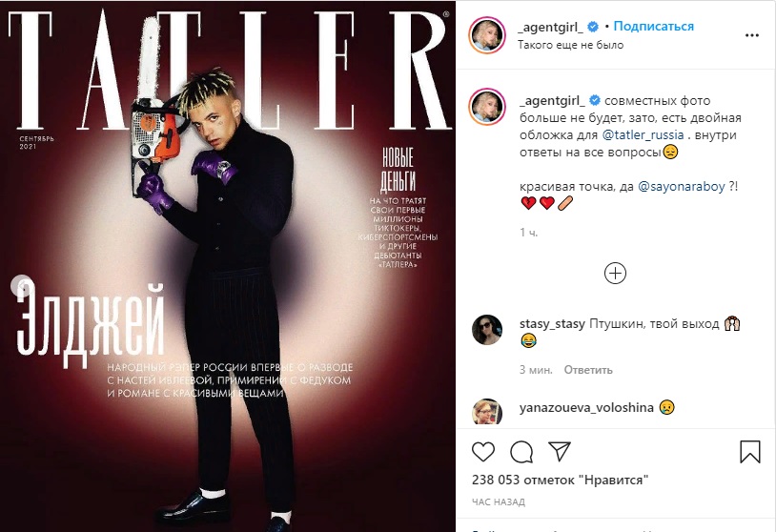Go to previous photo arrow
Viewport: 776px width, 532px height.
click(23, 286)
